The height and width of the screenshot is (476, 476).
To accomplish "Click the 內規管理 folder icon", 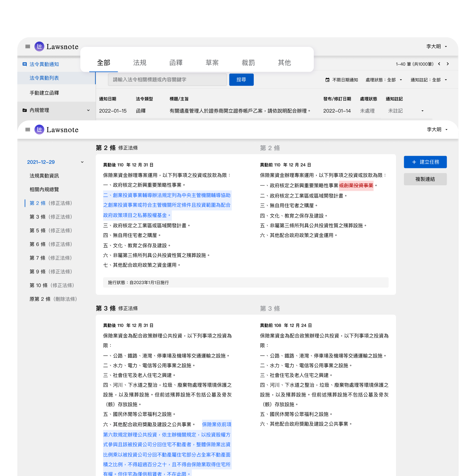I will [25, 110].
